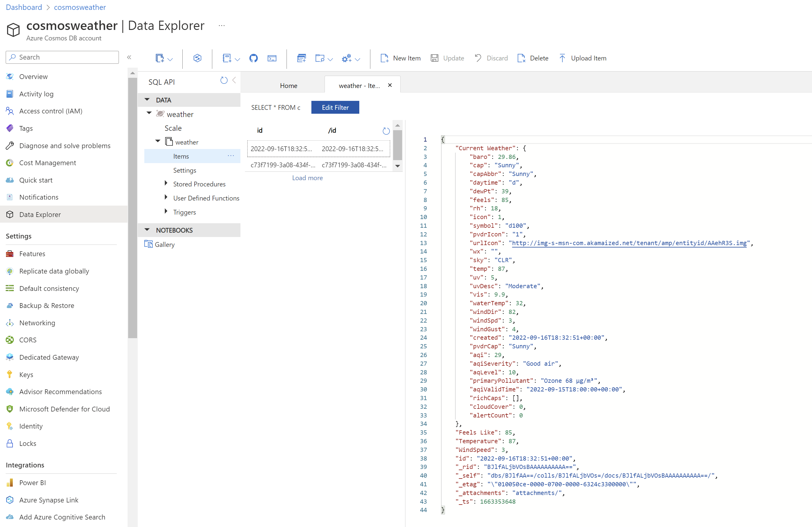812x527 pixels.
Task: Click the Open Query folder icon
Action: 320,58
